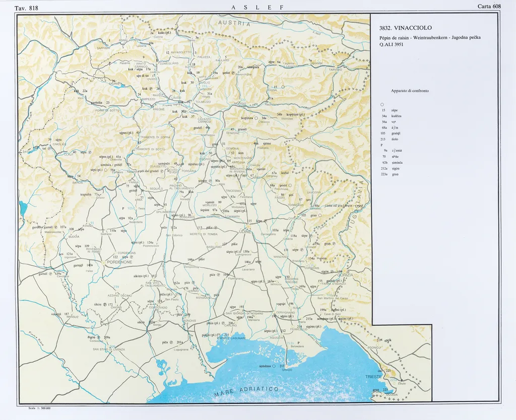Select legend entry 223a gran
Viewport: 516px width, 420px height.
[391, 174]
